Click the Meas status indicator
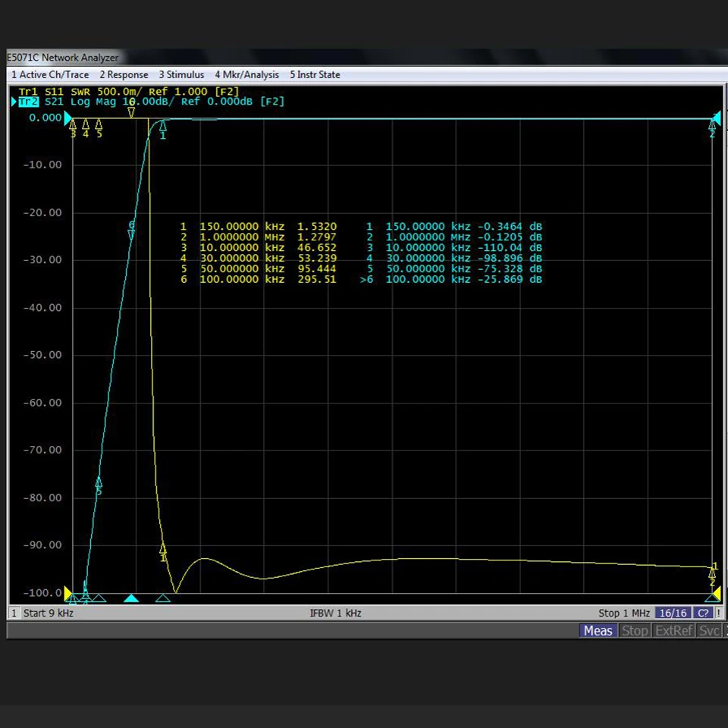 (x=598, y=630)
